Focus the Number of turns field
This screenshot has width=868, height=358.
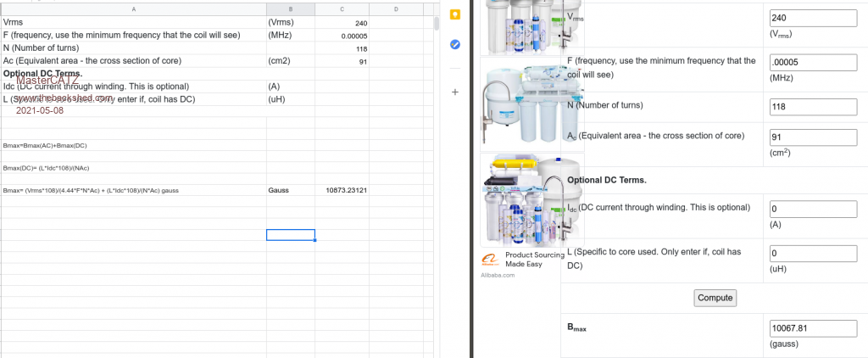coord(813,106)
